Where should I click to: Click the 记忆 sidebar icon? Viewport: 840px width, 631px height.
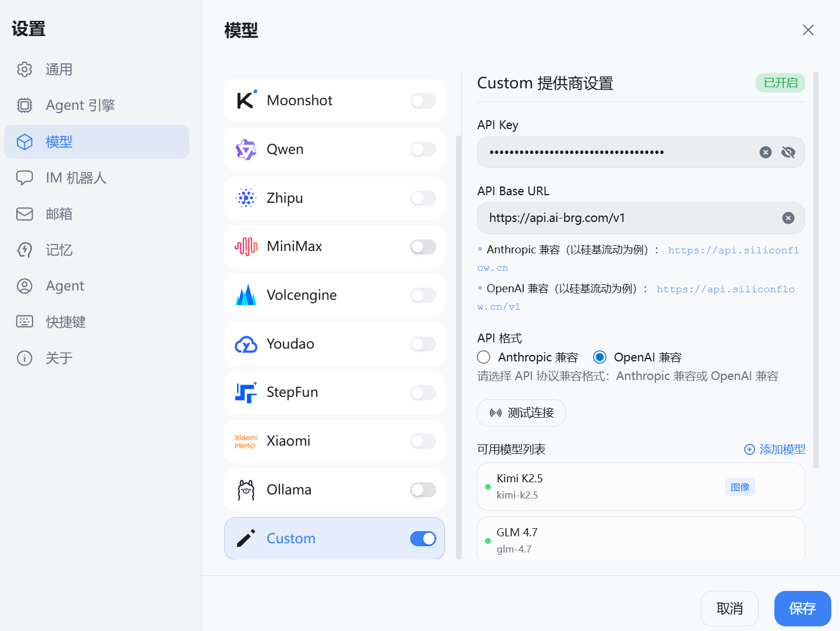click(x=24, y=250)
